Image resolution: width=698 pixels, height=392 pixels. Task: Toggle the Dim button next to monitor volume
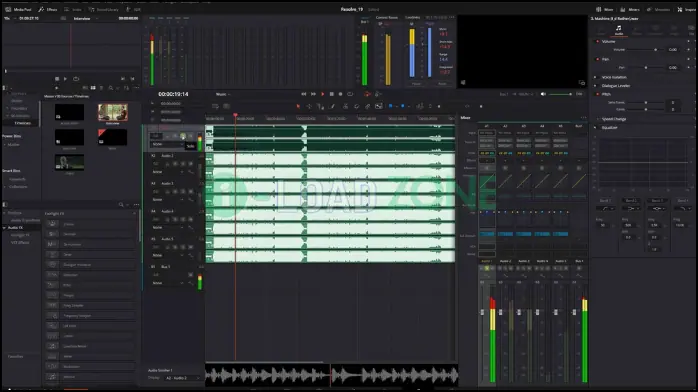coord(579,94)
